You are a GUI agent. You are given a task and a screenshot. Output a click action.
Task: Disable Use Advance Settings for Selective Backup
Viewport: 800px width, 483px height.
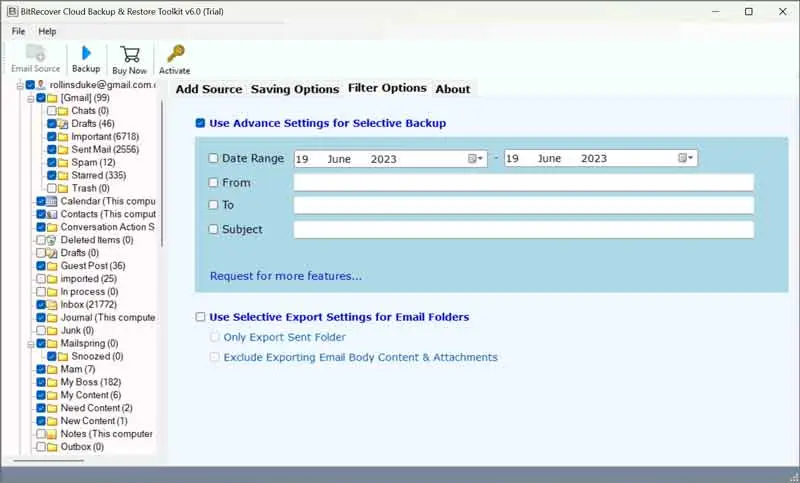tap(201, 123)
